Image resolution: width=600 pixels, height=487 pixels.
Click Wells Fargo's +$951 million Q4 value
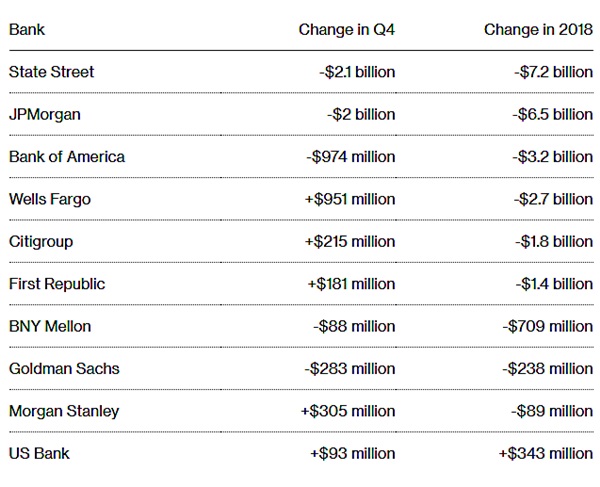(350, 199)
